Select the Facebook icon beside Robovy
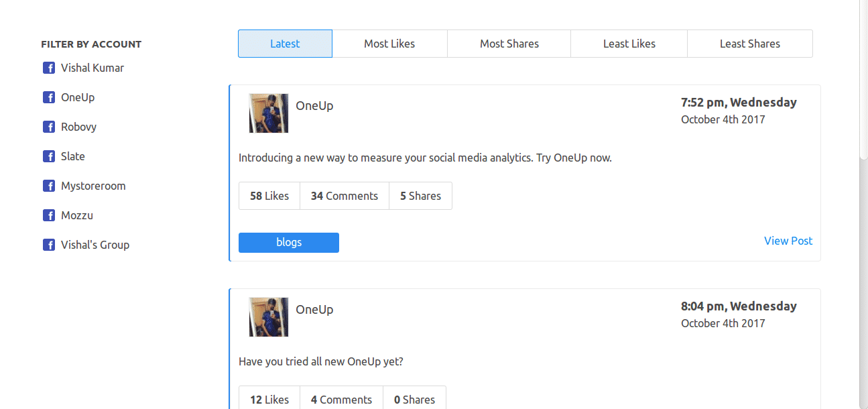 point(48,127)
